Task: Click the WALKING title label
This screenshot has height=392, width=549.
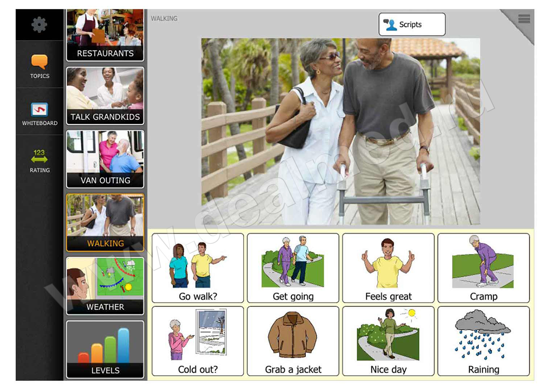Action: coord(164,18)
